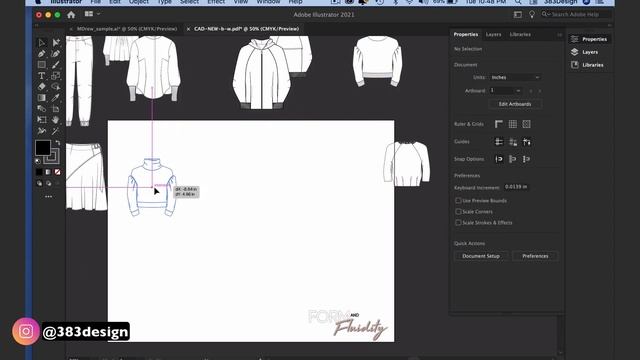Toggle Transparency Grid in Ruler & Grids
The image size is (640, 360).
(x=527, y=124)
